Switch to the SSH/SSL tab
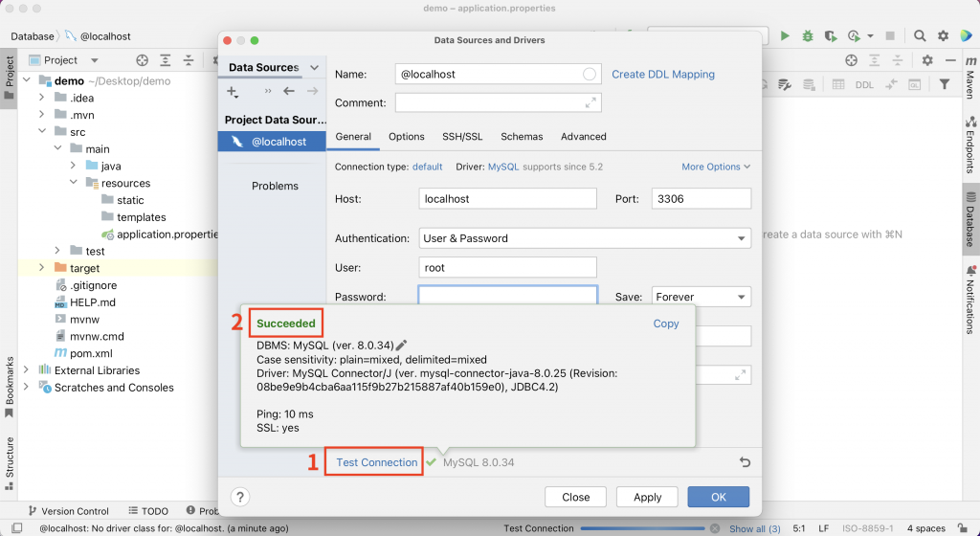 [x=462, y=137]
